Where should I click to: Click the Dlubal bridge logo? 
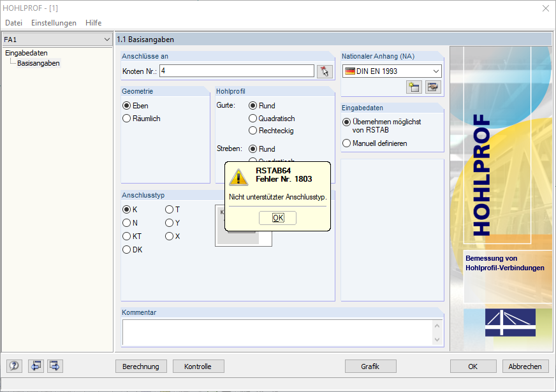pyautogui.click(x=510, y=322)
